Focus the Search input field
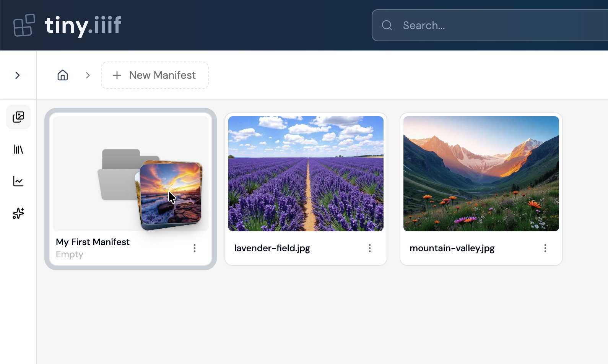608x364 pixels. (497, 26)
